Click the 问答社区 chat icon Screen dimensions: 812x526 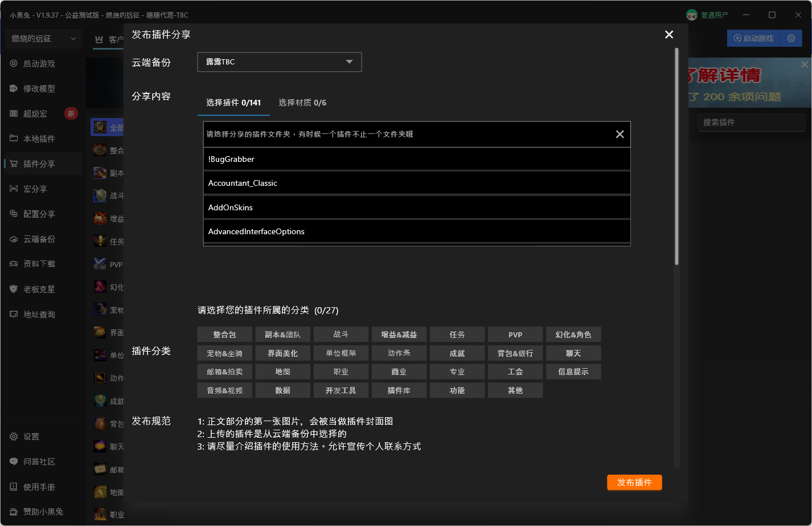coord(14,462)
